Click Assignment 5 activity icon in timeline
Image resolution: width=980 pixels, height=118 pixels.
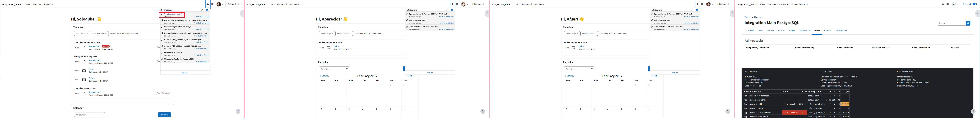pos(84,48)
